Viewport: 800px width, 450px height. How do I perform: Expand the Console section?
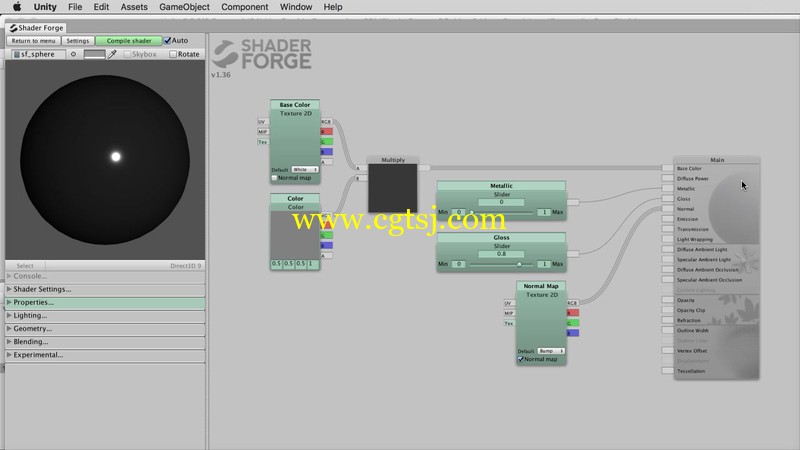point(105,276)
